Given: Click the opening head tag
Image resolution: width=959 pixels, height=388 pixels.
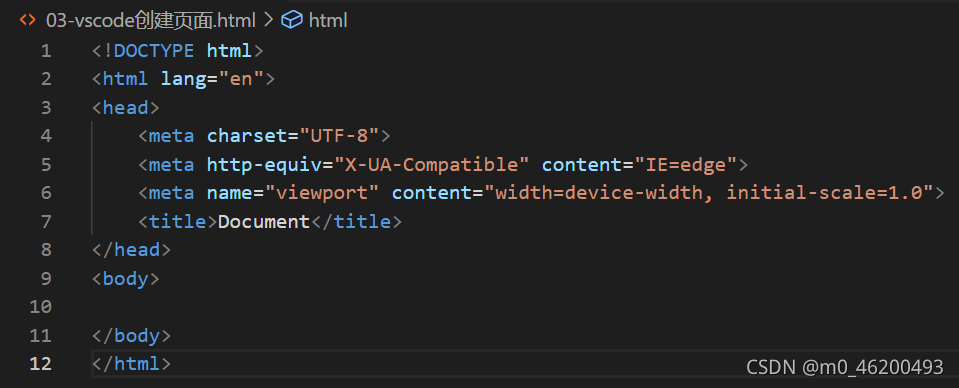Looking at the screenshot, I should tap(126, 108).
